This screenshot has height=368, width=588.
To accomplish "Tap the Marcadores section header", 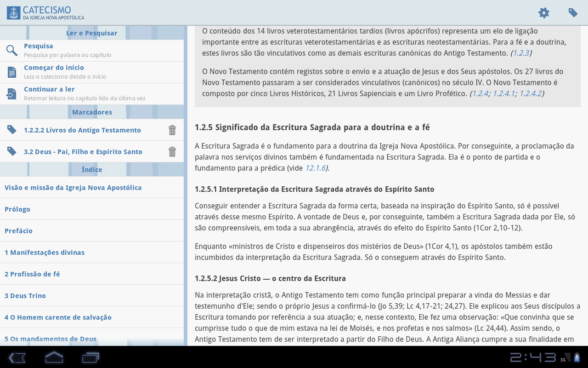I will point(92,112).
